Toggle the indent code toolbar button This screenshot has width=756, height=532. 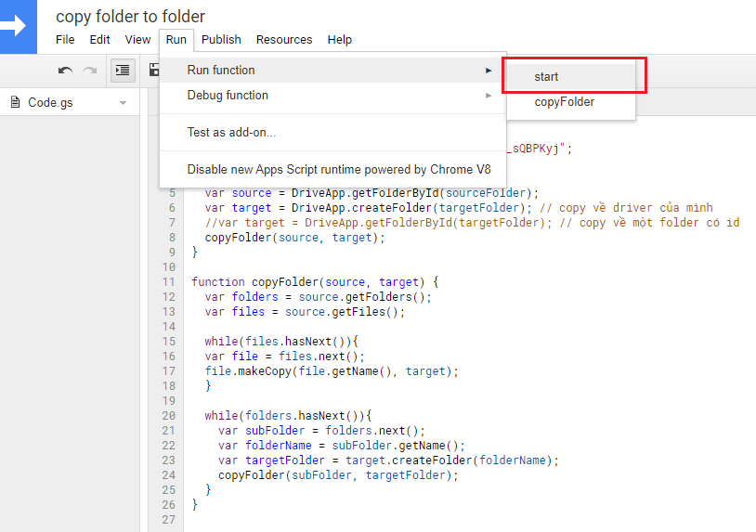[122, 70]
